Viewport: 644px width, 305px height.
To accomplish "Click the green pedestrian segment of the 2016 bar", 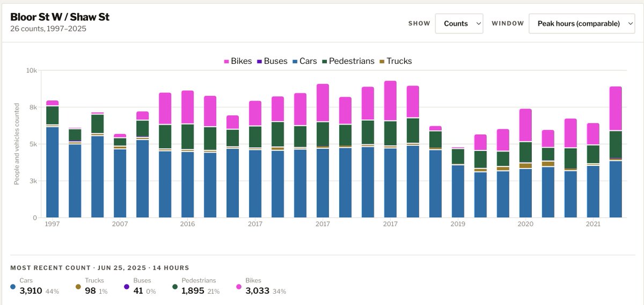I will pyautogui.click(x=187, y=136).
